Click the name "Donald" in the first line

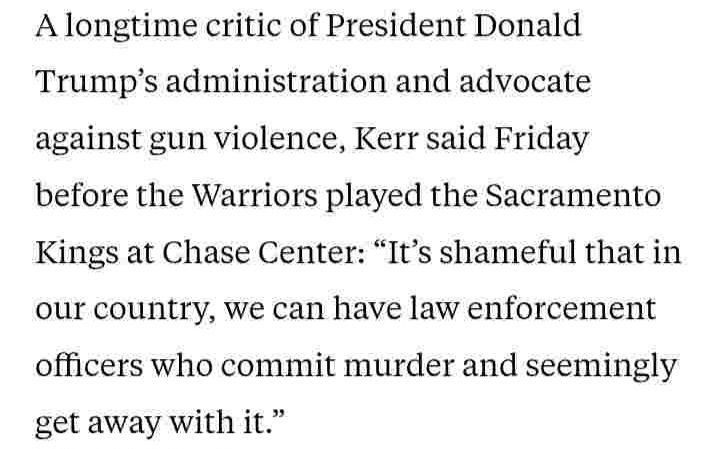pos(534,27)
